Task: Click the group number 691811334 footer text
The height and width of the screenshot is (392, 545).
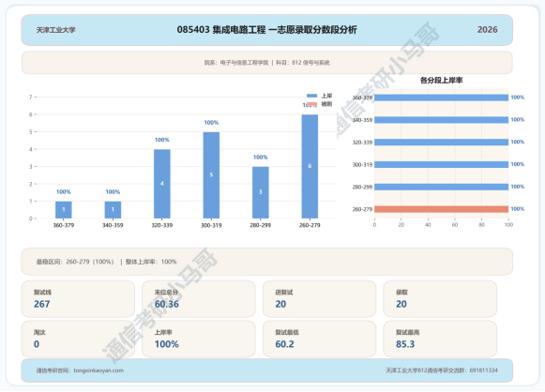Action: [483, 370]
